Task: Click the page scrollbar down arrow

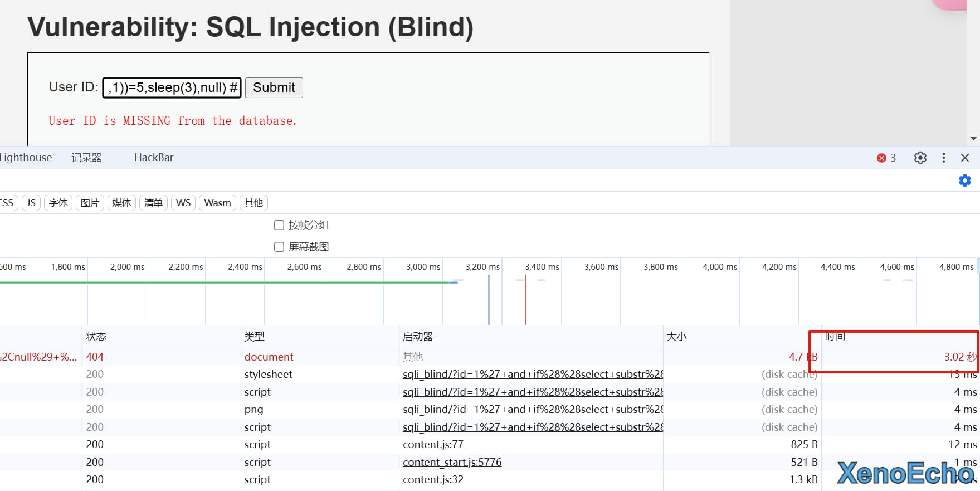Action: tap(973, 139)
